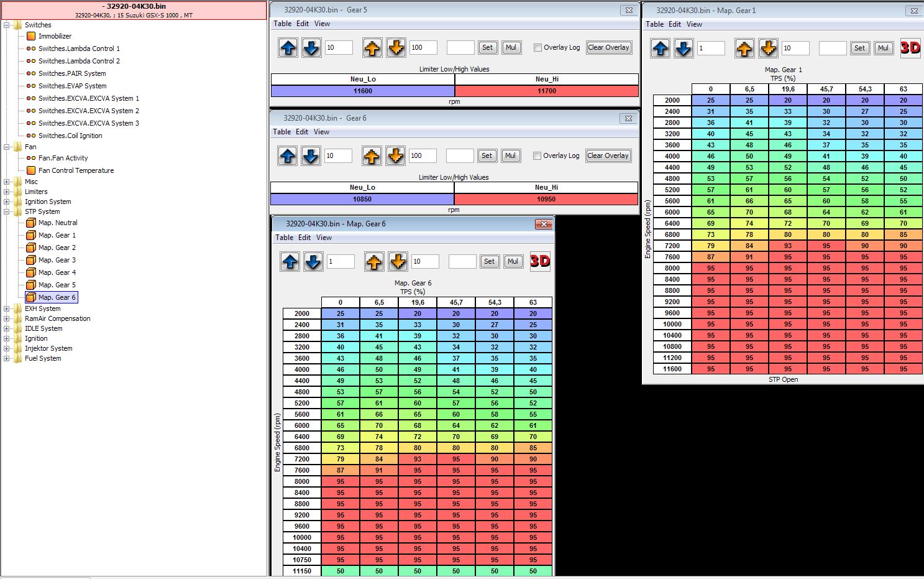
Task: Click the orange up arrow in Map. Gear 1
Action: tap(744, 48)
